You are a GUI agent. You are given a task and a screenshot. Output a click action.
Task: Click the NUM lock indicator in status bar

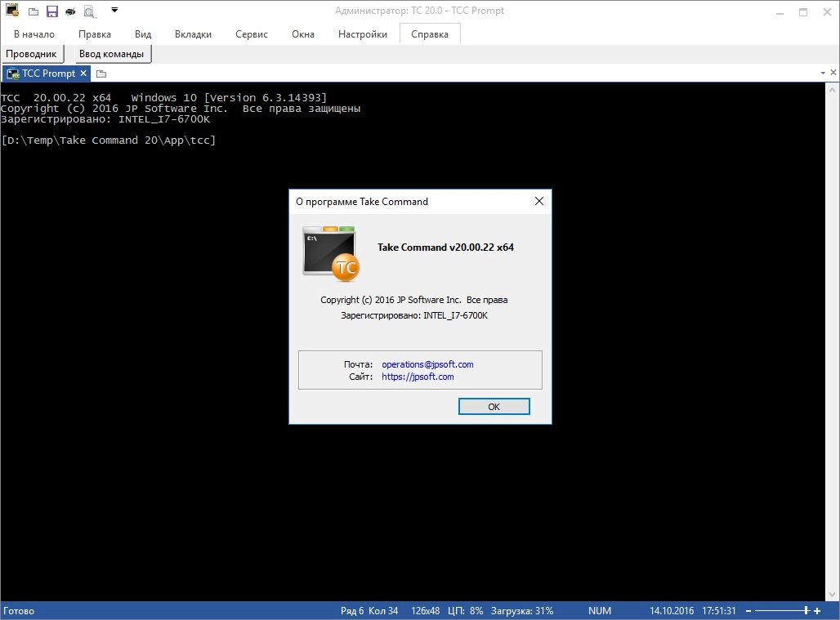pyautogui.click(x=600, y=611)
